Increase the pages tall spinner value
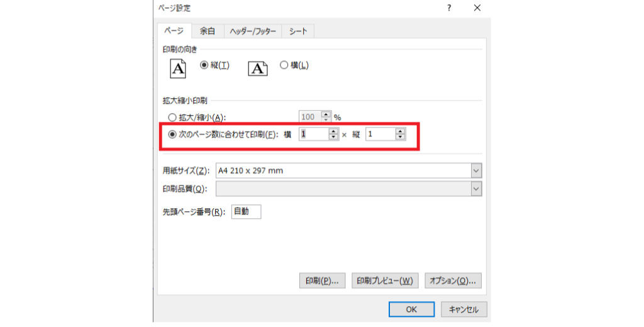The height and width of the screenshot is (327, 644). (x=400, y=131)
